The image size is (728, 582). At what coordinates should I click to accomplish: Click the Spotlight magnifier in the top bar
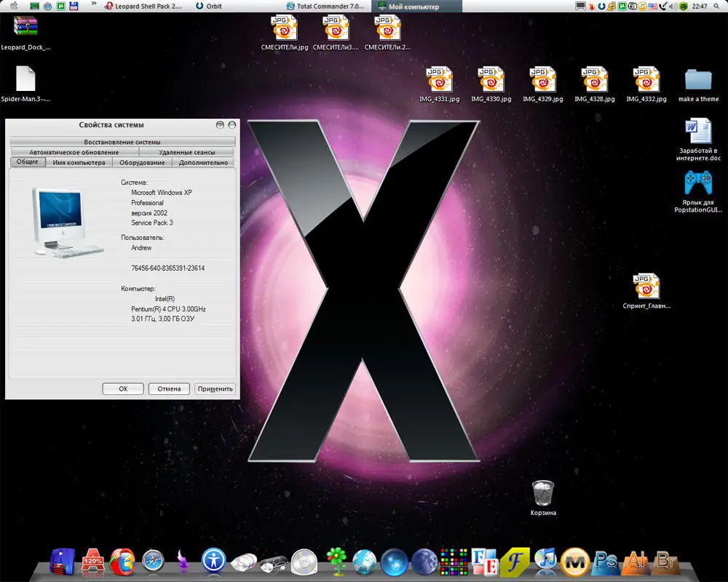(716, 6)
